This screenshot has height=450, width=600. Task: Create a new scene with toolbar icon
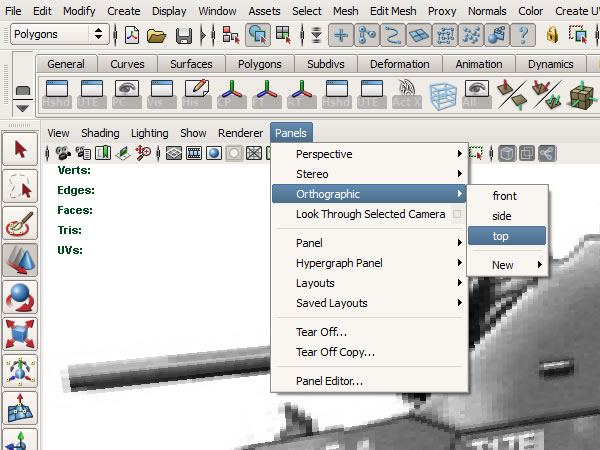132,35
